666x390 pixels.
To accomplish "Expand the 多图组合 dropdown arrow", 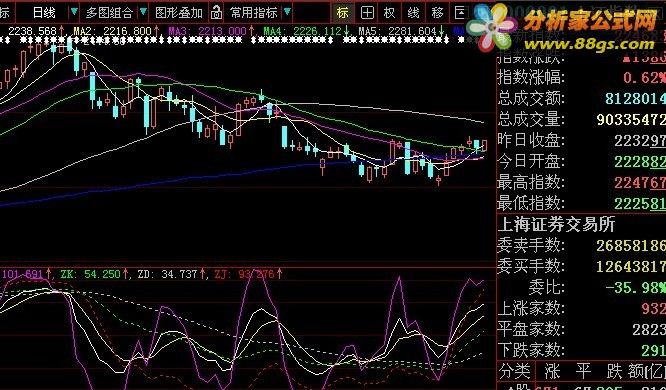I will tap(144, 11).
